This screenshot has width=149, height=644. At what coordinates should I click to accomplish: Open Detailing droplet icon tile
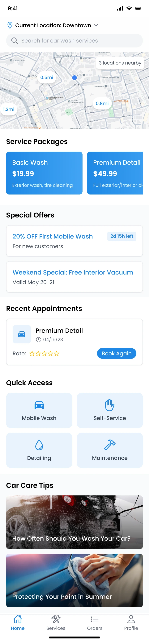[39, 450]
